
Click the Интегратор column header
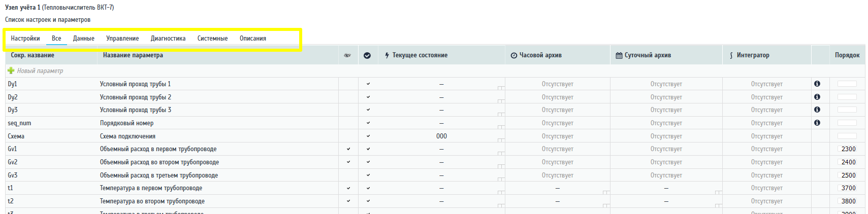753,55
